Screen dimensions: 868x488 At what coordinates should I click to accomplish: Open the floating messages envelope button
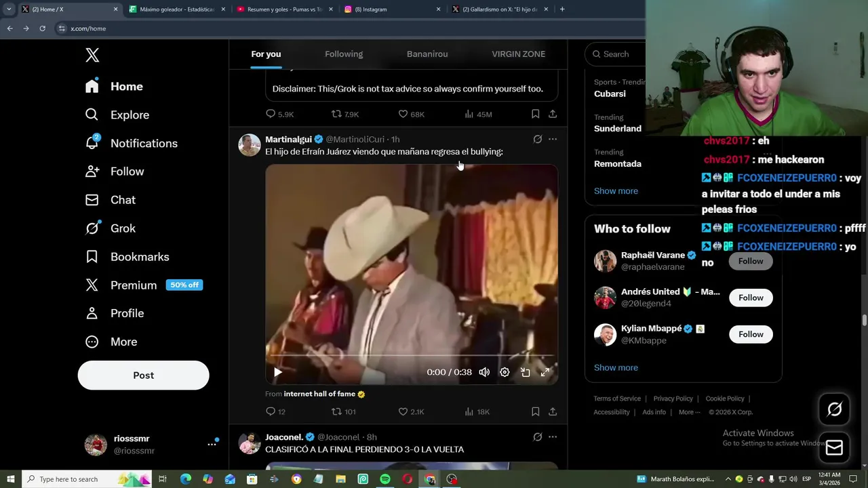pyautogui.click(x=834, y=448)
